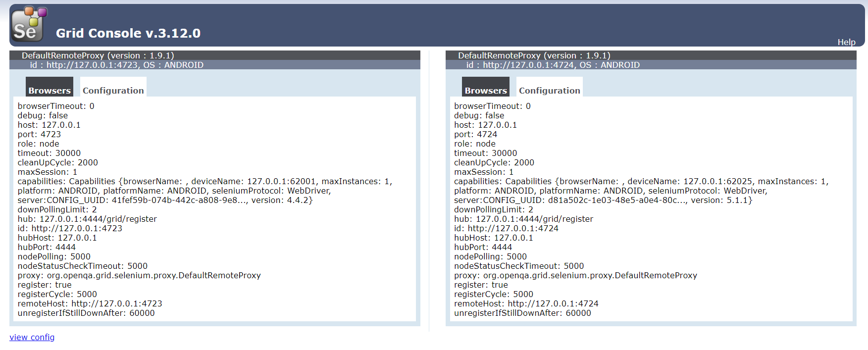Image resolution: width=868 pixels, height=350 pixels.
Task: Click the port: 4723 config line
Action: click(x=39, y=134)
